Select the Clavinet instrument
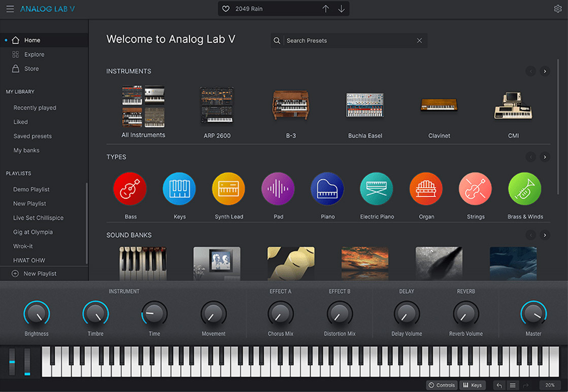Screen dimensions: 568x392 439,118
